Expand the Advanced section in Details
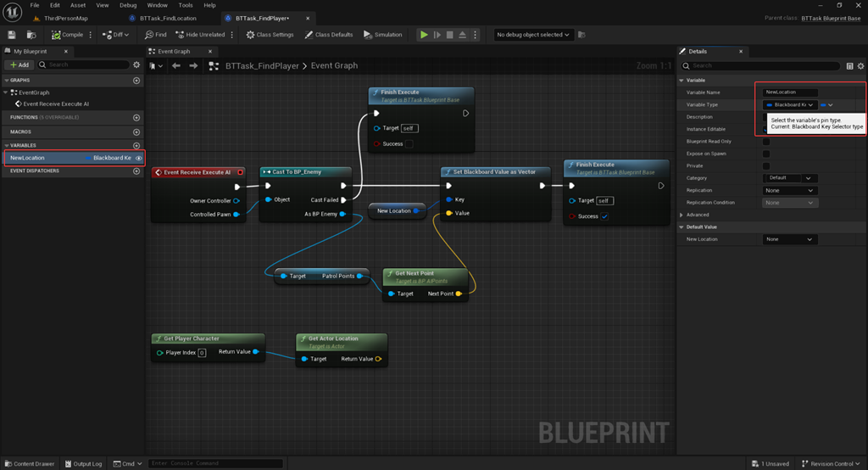868x470 pixels. (682, 215)
